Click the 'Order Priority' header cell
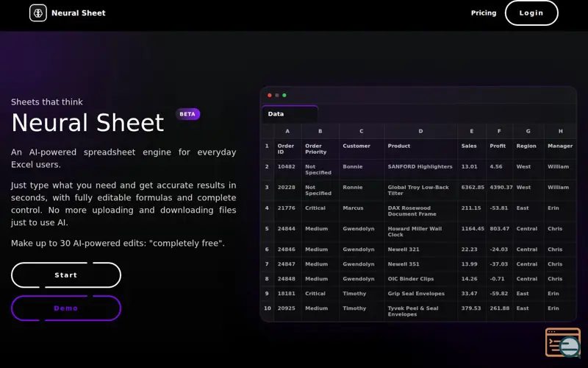Viewport: 588px width, 368px height. [320, 149]
